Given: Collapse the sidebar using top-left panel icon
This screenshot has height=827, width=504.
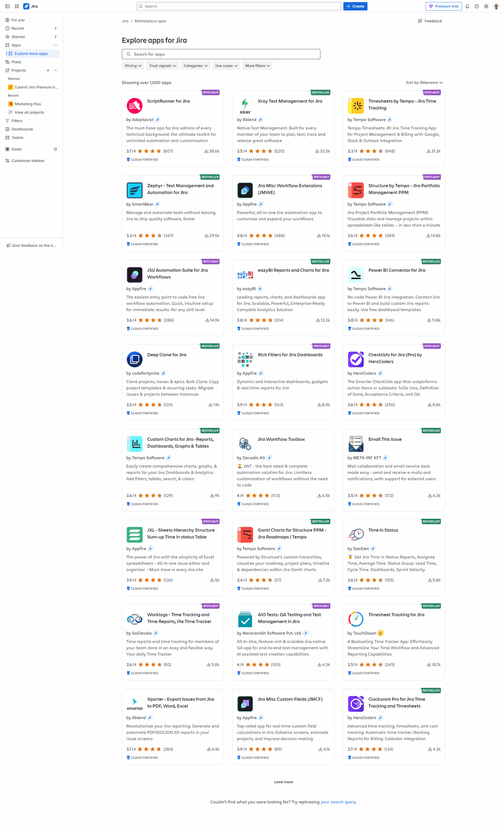Looking at the screenshot, I should [7, 6].
